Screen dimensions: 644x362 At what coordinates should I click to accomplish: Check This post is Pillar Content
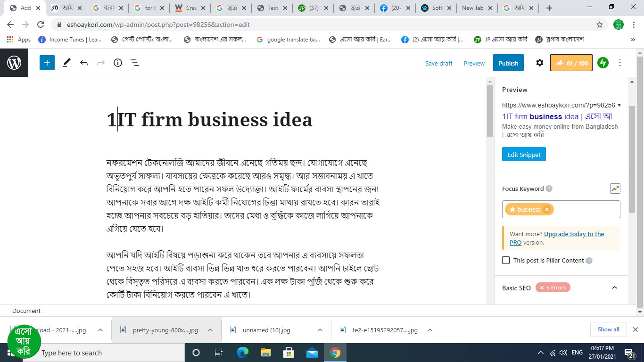506,260
